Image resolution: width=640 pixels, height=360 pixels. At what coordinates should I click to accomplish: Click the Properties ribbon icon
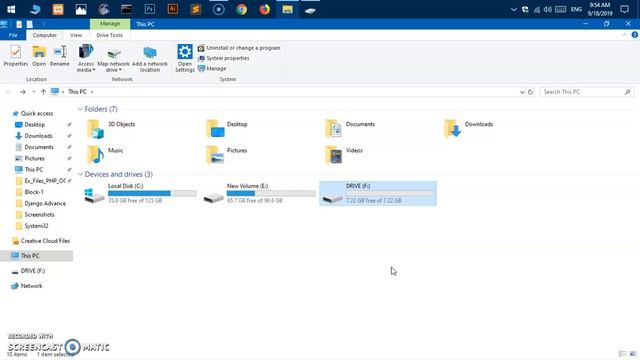pos(16,56)
